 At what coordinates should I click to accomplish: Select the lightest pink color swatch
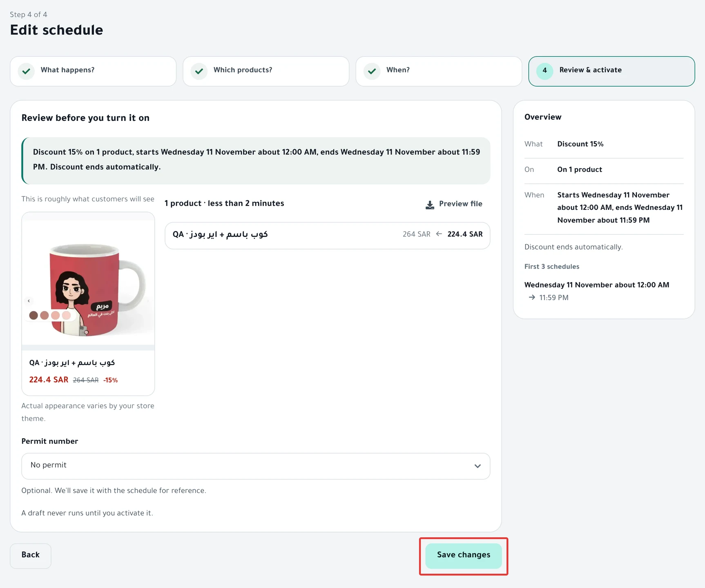(67, 315)
